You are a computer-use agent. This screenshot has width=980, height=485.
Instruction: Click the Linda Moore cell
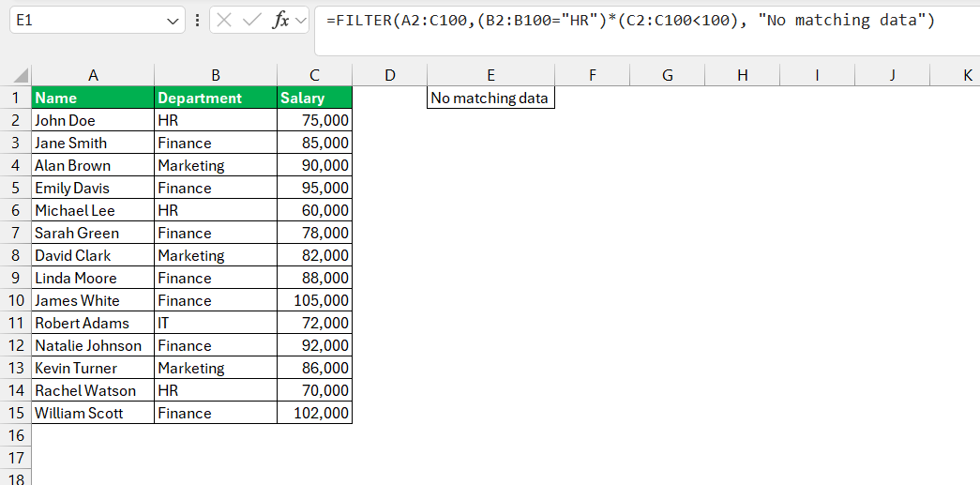tap(93, 278)
